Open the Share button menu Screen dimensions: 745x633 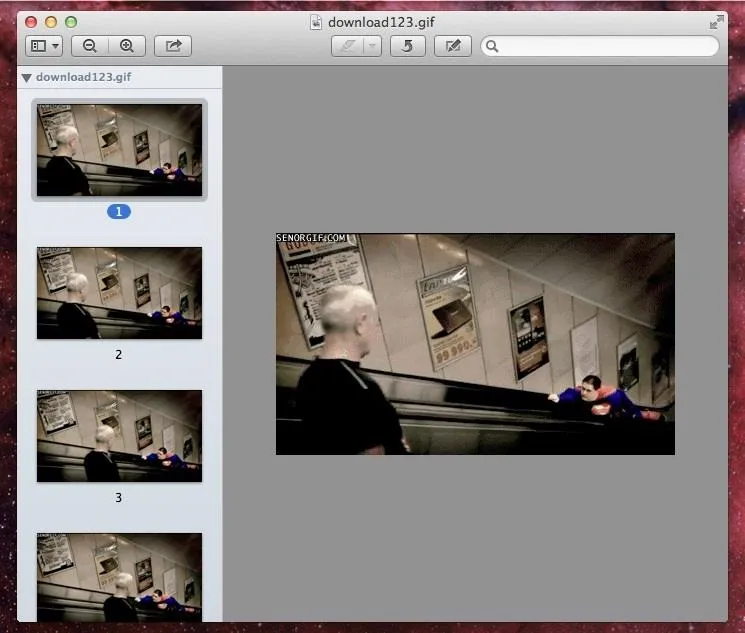click(x=173, y=46)
